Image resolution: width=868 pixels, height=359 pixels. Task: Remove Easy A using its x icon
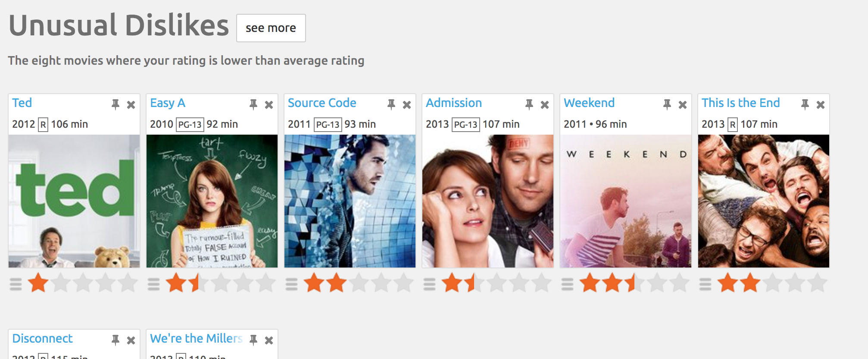click(x=269, y=104)
